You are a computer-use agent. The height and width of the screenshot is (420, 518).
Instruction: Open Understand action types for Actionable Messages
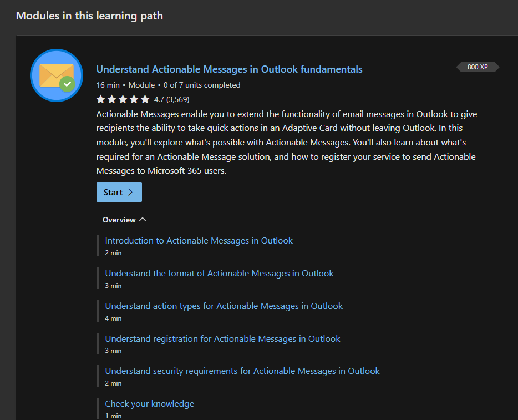(224, 306)
